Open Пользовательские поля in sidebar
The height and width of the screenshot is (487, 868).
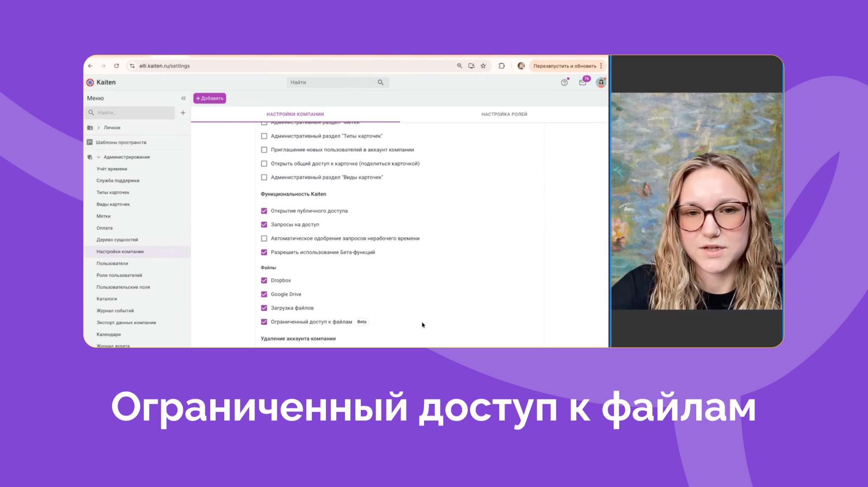[x=123, y=287]
